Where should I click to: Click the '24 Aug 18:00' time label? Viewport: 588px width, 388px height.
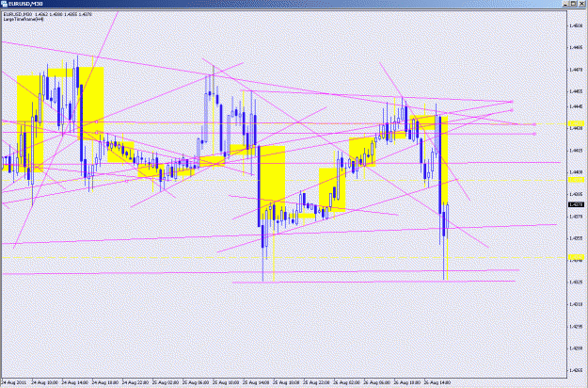tap(105, 382)
